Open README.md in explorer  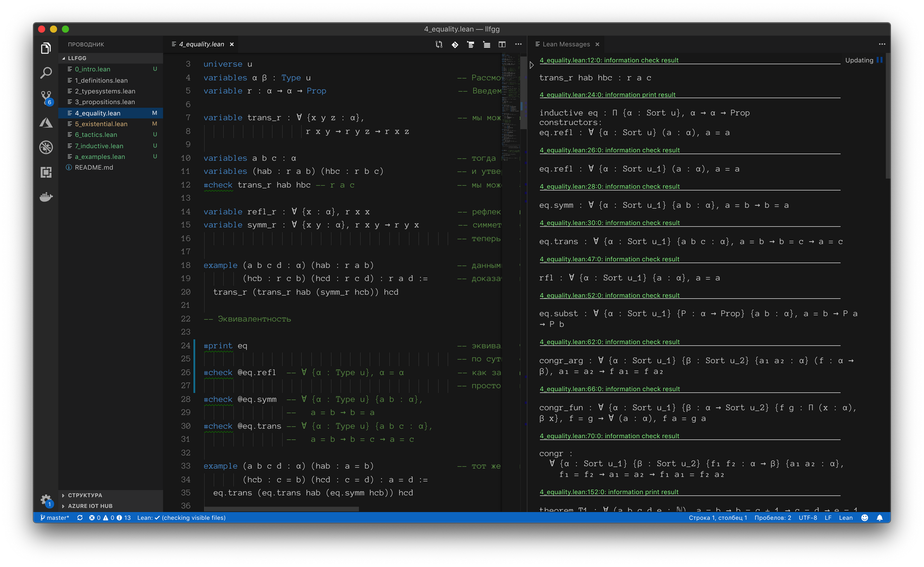click(110, 168)
